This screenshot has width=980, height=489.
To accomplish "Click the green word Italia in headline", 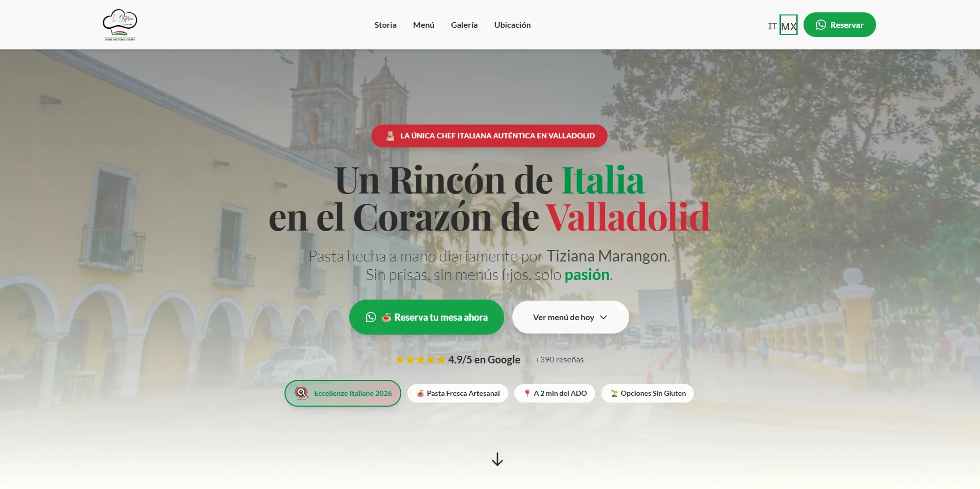I will 602,181.
